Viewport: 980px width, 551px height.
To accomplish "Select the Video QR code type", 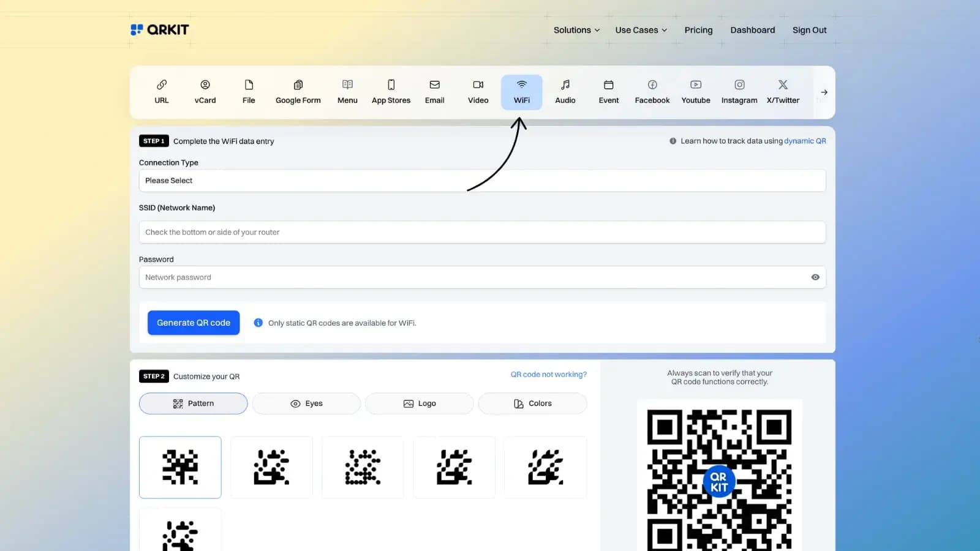I will coord(478,92).
